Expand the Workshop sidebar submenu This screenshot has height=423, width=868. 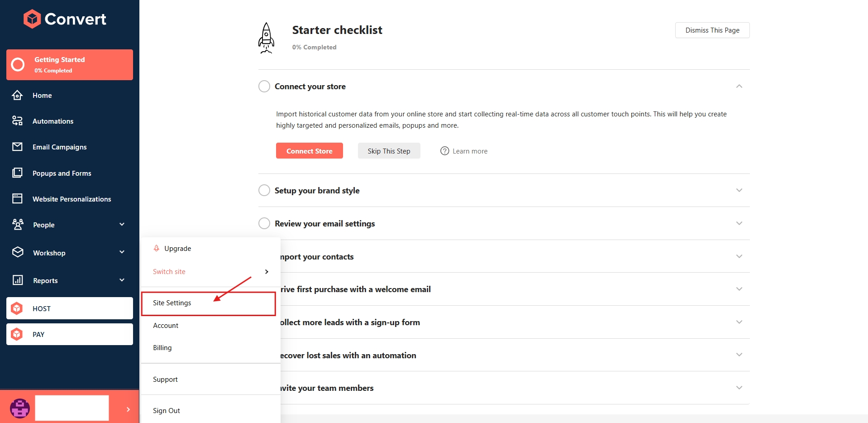122,252
